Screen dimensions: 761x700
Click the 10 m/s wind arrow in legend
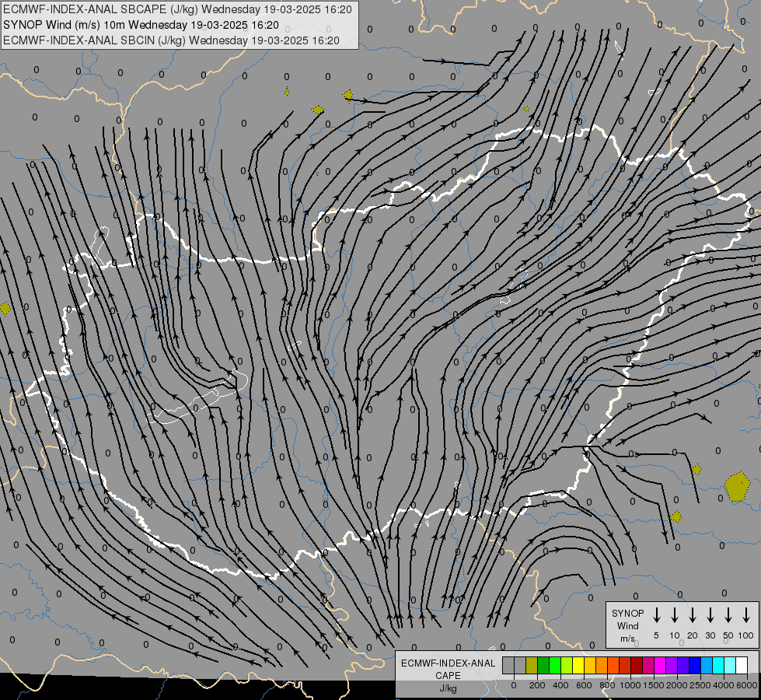pyautogui.click(x=674, y=614)
